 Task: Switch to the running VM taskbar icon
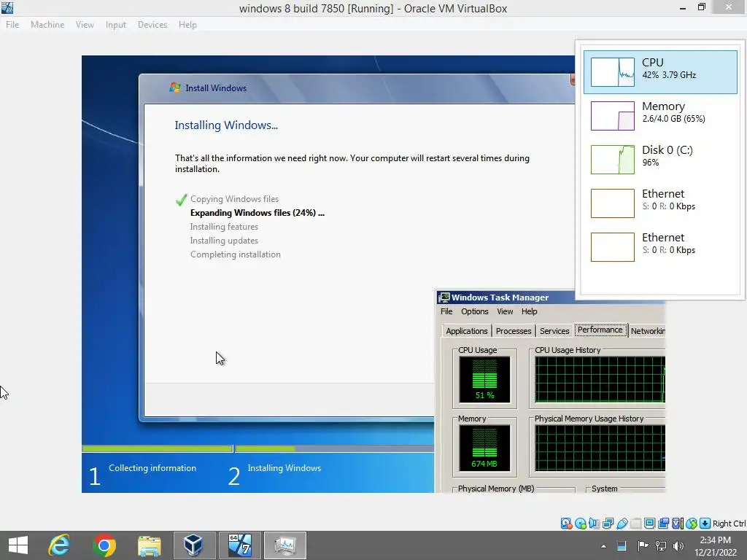(x=239, y=545)
